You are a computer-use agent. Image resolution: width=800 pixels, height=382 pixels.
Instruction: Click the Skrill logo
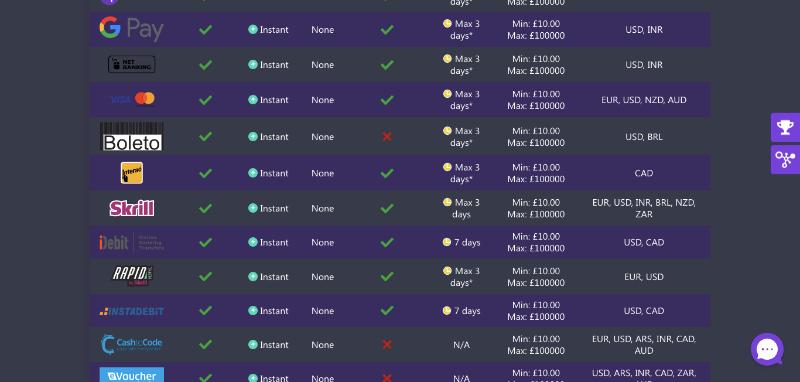point(132,208)
